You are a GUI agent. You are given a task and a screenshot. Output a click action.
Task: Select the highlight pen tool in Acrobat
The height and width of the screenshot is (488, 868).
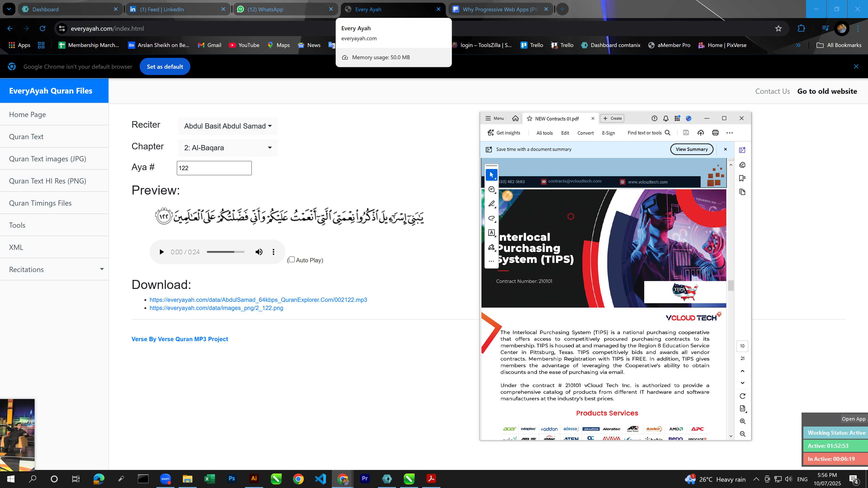click(491, 204)
